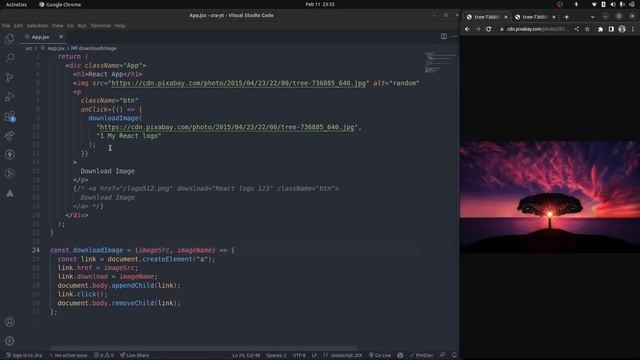Expand the App.jsx breadcrumb
Image resolution: width=640 pixels, height=360 pixels.
click(x=53, y=48)
